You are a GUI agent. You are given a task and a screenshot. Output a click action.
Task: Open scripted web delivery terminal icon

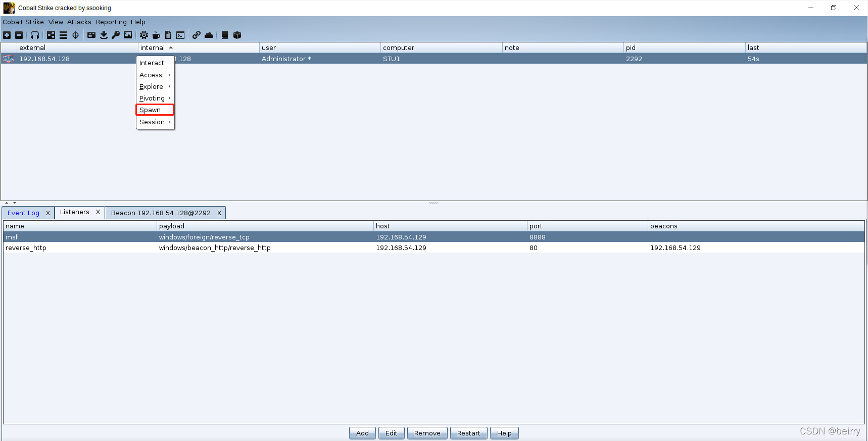[180, 35]
